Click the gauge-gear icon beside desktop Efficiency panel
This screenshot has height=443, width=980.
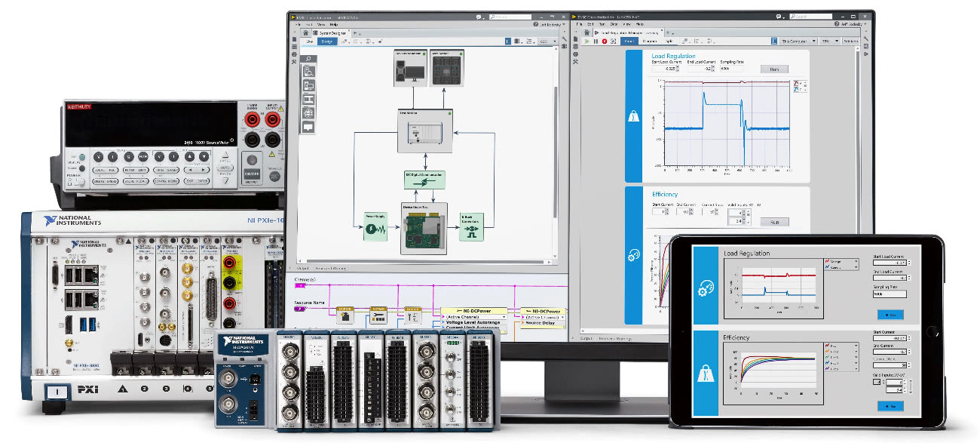click(x=634, y=257)
